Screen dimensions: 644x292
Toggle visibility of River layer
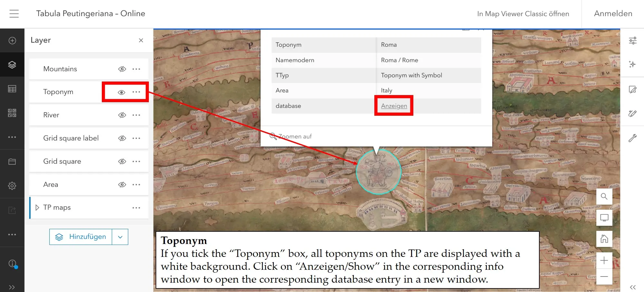[x=122, y=115]
